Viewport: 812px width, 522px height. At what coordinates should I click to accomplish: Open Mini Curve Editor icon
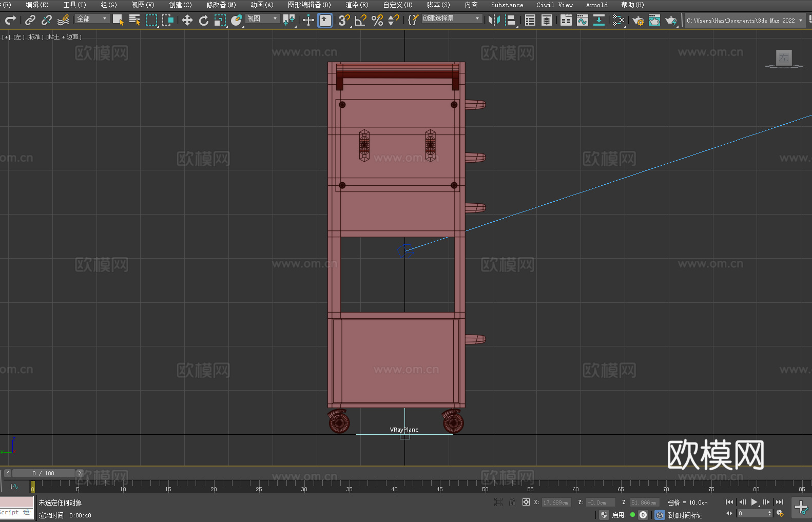tap(14, 486)
